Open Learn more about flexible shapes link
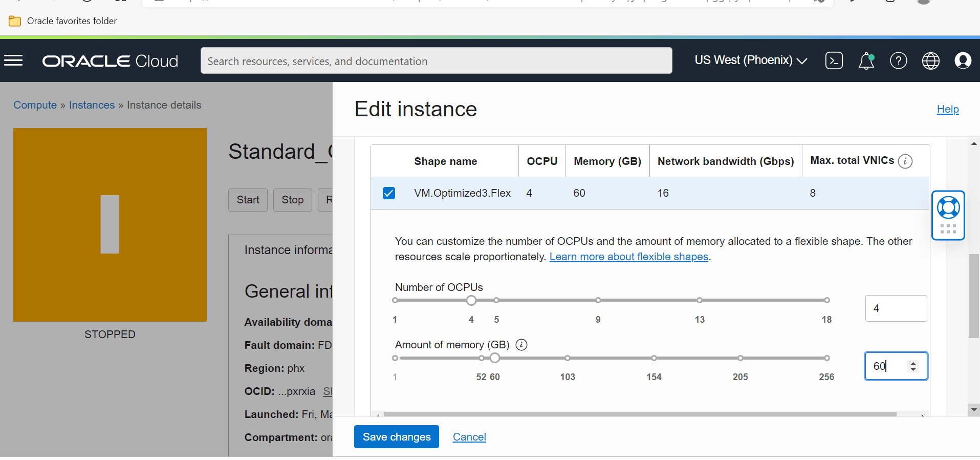Image resolution: width=980 pixels, height=460 pixels. (629, 257)
